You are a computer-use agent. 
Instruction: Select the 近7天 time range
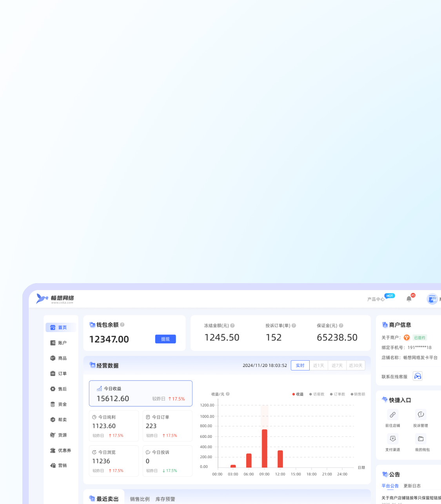[337, 365]
